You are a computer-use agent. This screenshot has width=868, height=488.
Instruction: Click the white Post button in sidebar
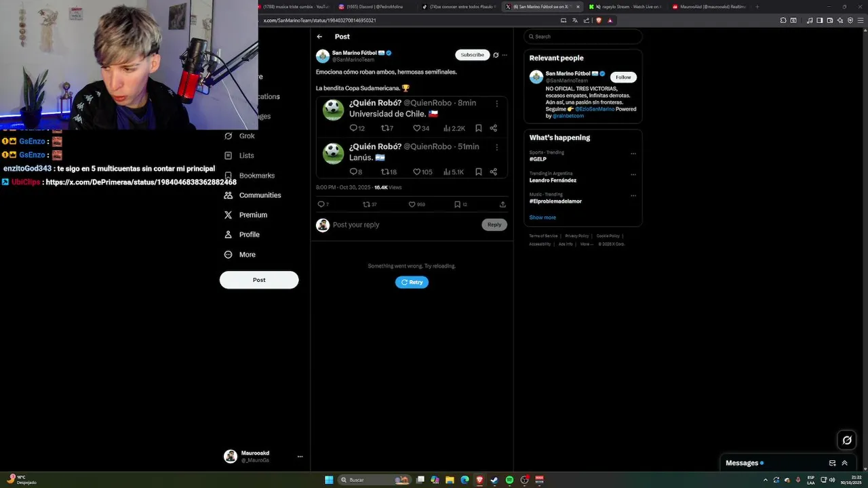[x=259, y=280]
